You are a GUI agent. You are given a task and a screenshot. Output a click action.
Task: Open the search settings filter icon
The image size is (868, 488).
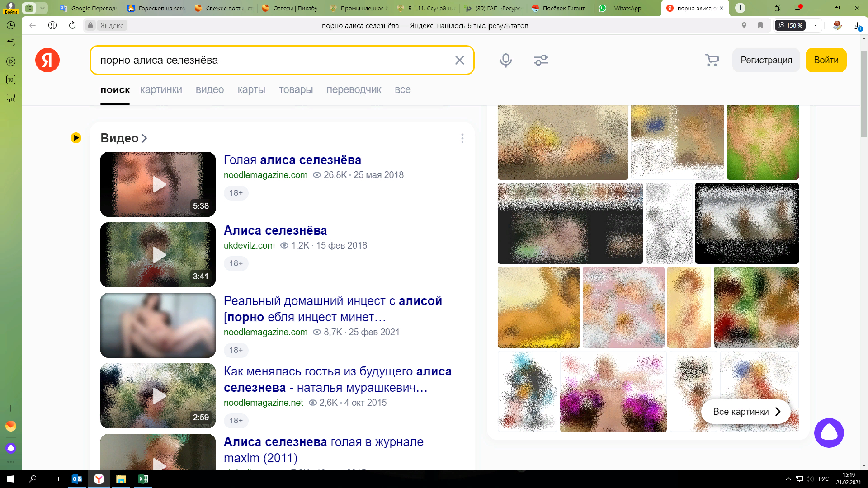541,60
